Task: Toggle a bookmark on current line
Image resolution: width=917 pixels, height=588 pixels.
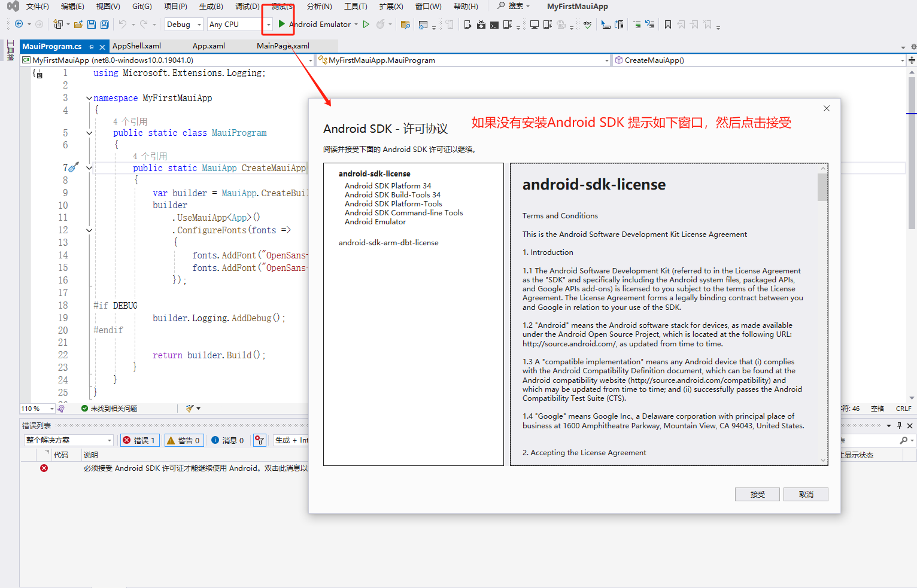Action: 667,25
